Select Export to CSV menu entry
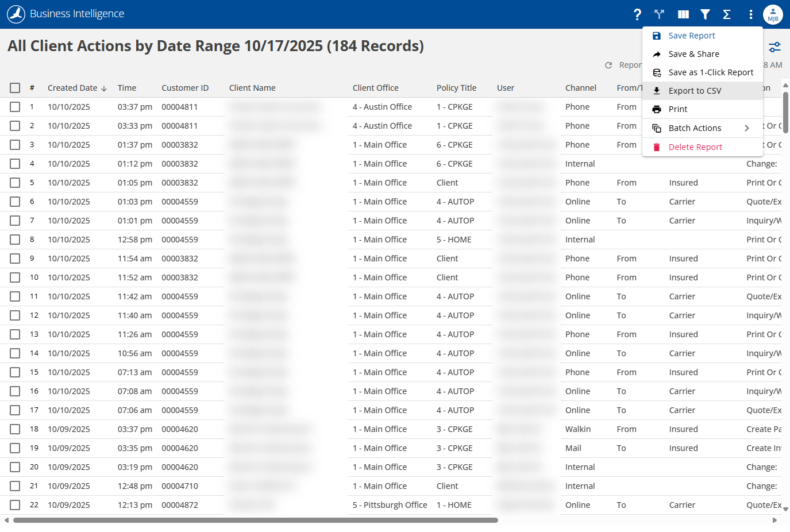Viewport: 790px width, 532px height. 703,91
